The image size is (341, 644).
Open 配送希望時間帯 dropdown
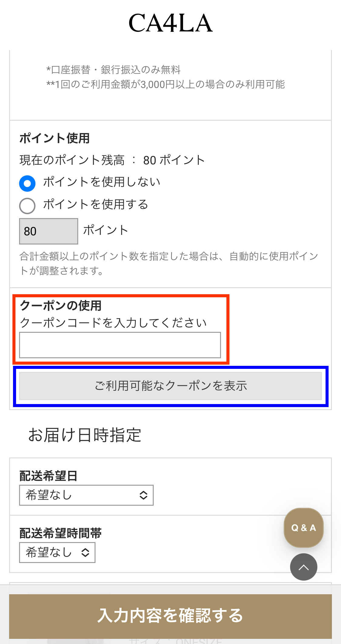(x=57, y=552)
